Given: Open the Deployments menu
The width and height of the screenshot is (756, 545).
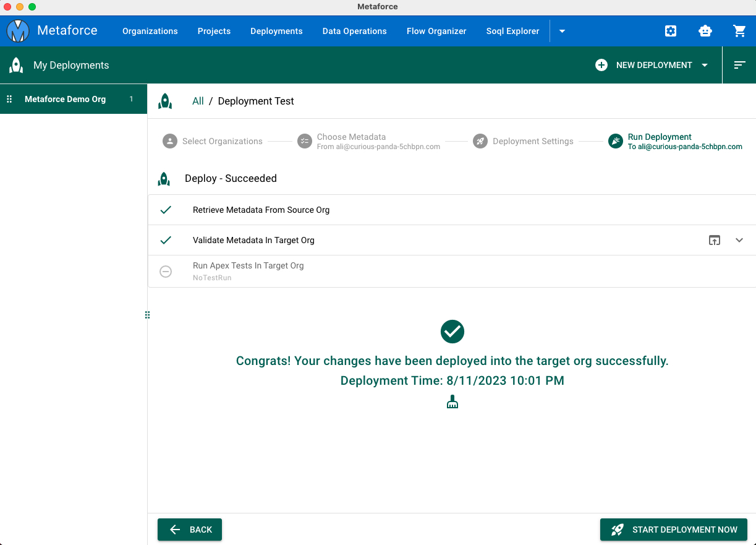Looking at the screenshot, I should coord(276,31).
